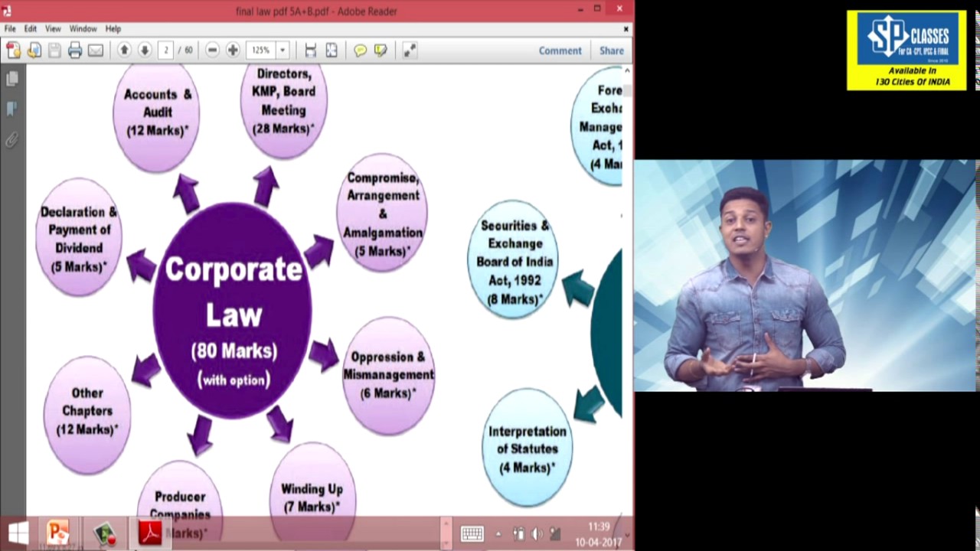Switch to PowerPoint in taskbar
The height and width of the screenshot is (551, 980).
(57, 533)
